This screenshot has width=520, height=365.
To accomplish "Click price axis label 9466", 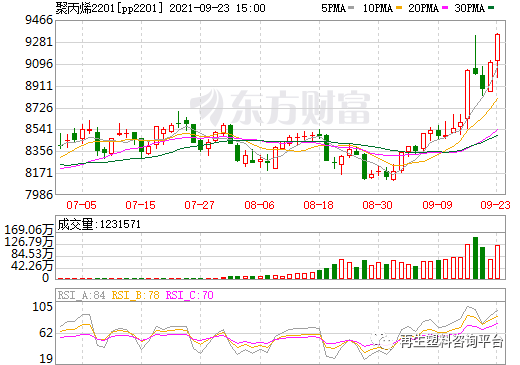I will tap(39, 20).
